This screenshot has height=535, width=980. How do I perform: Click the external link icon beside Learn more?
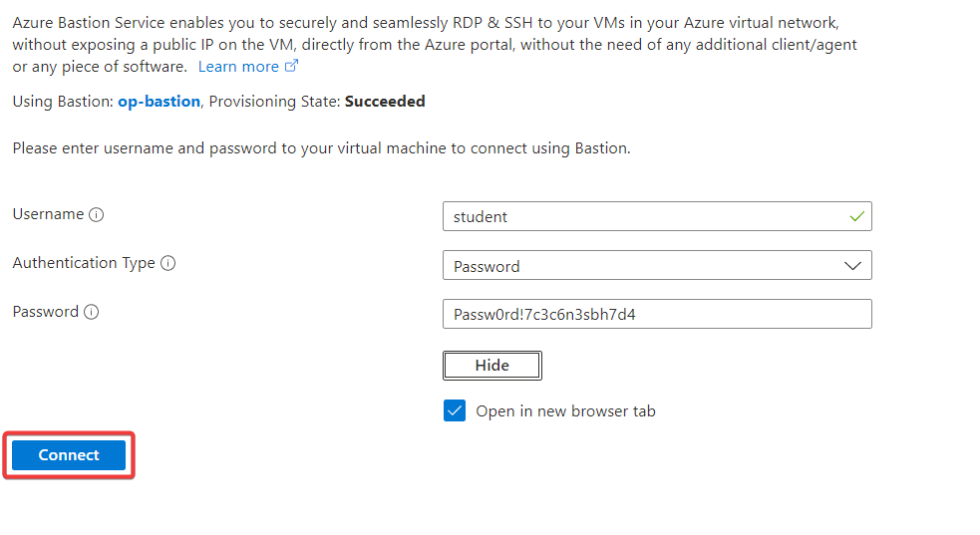291,67
